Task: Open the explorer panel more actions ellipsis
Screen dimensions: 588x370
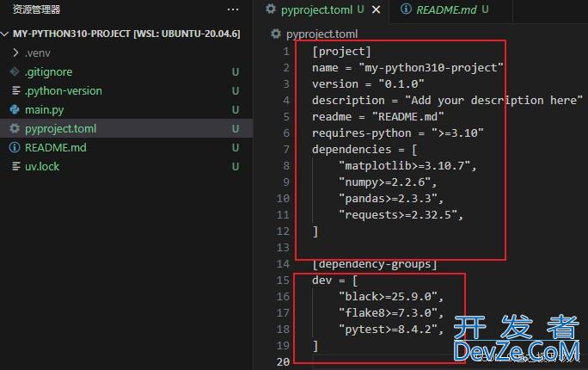Action: 233,9
